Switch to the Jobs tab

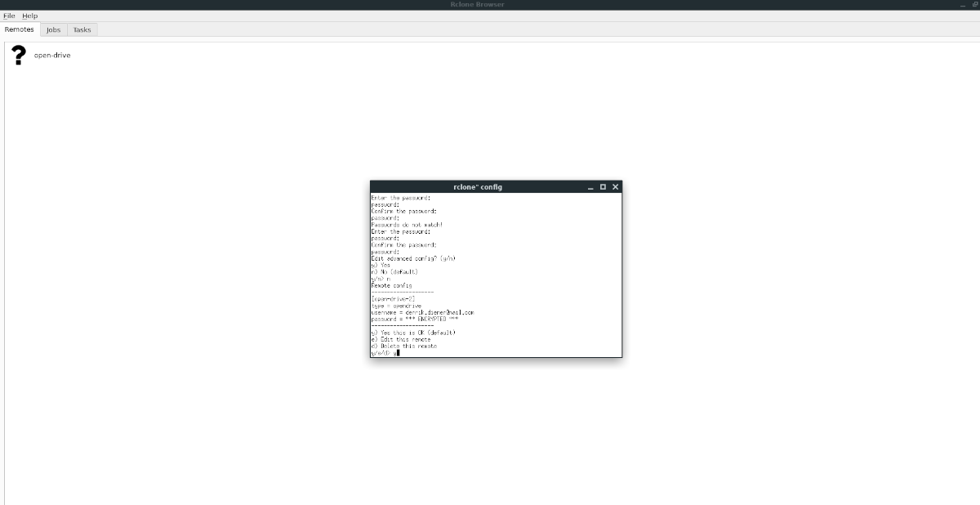pyautogui.click(x=52, y=29)
